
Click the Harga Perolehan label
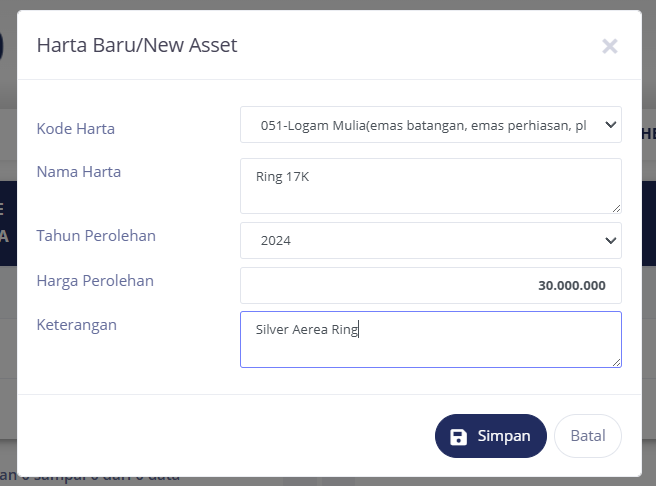click(x=95, y=281)
